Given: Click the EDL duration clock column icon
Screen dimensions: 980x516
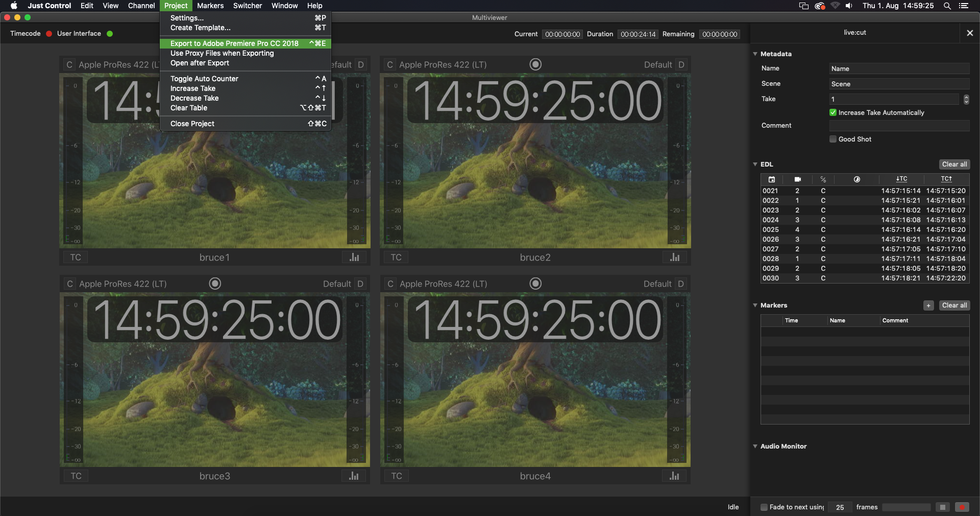Looking at the screenshot, I should (x=857, y=179).
